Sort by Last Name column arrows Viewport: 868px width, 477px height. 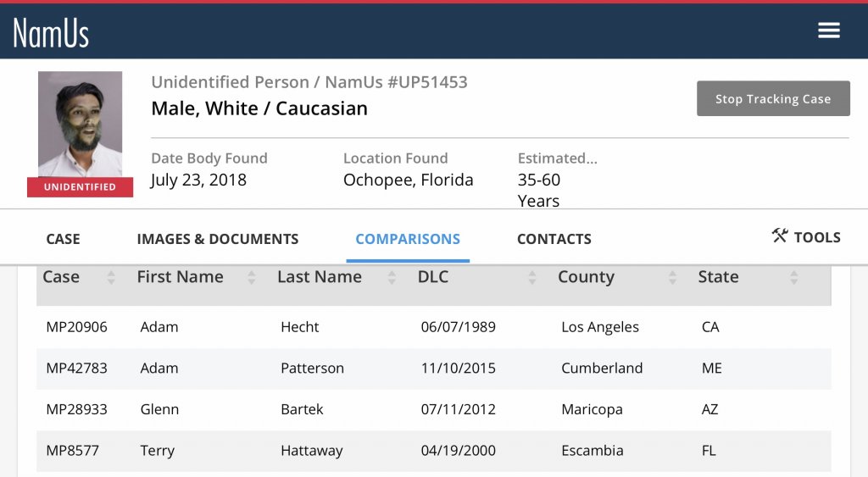[392, 277]
